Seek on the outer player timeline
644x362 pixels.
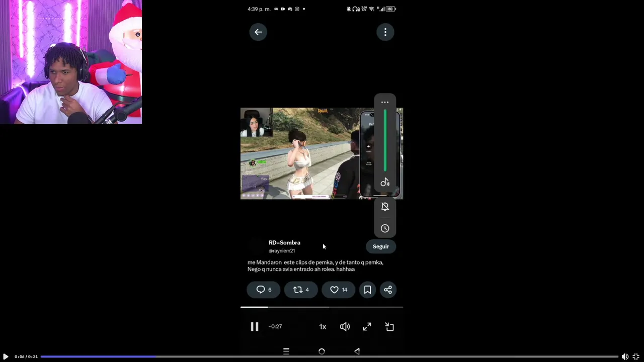pyautogui.click(x=329, y=356)
